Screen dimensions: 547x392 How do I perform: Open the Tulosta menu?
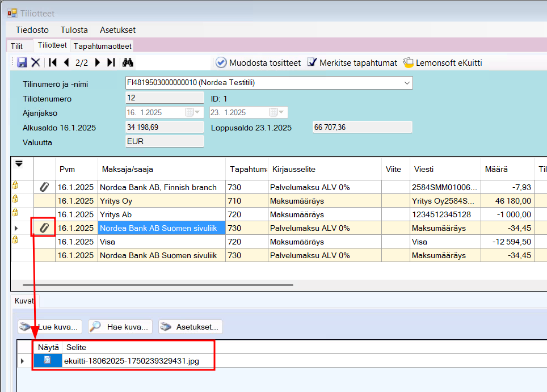[74, 30]
